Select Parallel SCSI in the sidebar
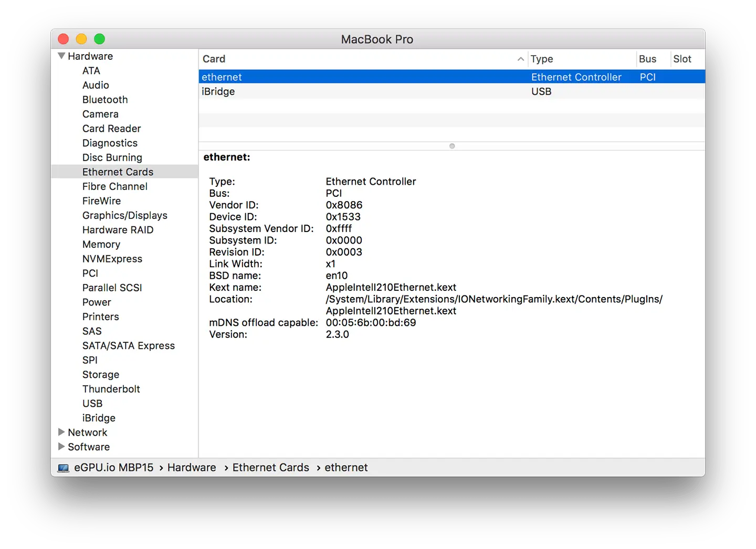Screen dimensions: 756x549 coord(112,288)
